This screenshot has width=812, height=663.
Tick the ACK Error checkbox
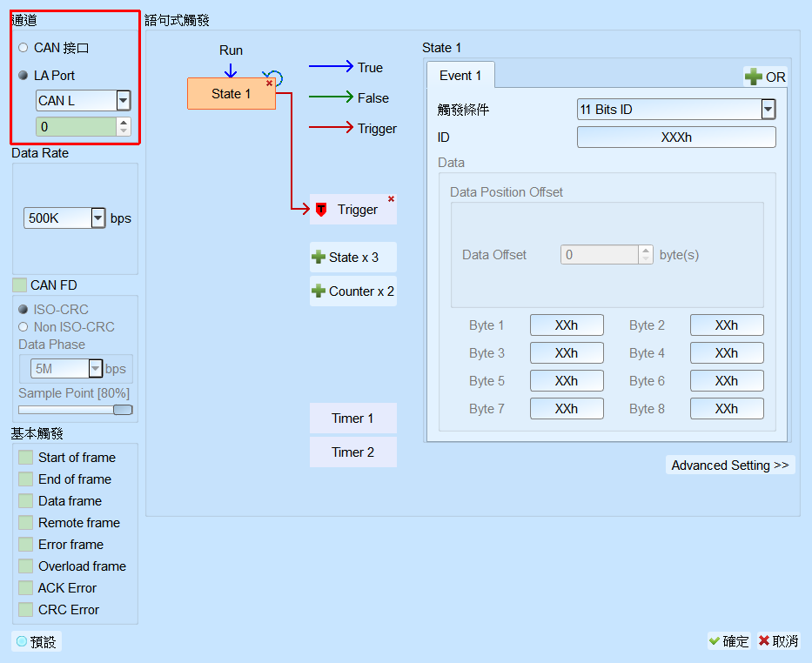(25, 588)
